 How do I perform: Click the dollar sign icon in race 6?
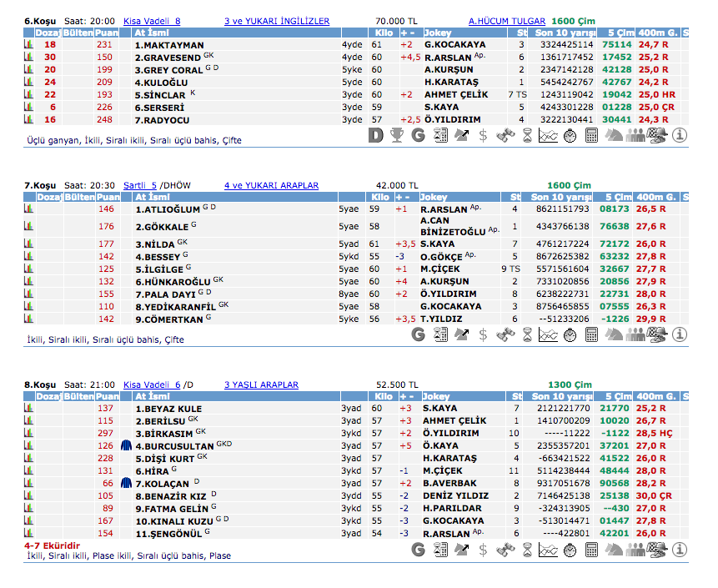click(x=483, y=135)
